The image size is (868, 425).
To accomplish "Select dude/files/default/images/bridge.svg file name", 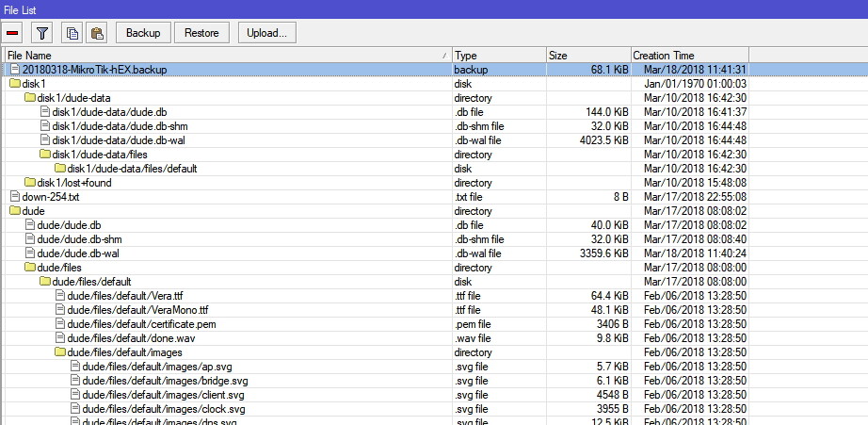I will [x=165, y=382].
